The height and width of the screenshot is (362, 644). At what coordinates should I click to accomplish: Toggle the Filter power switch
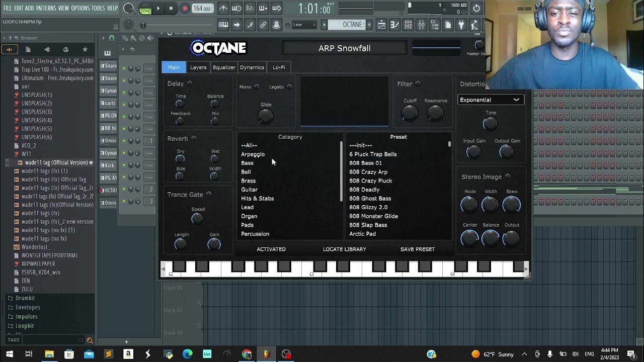[x=418, y=84]
